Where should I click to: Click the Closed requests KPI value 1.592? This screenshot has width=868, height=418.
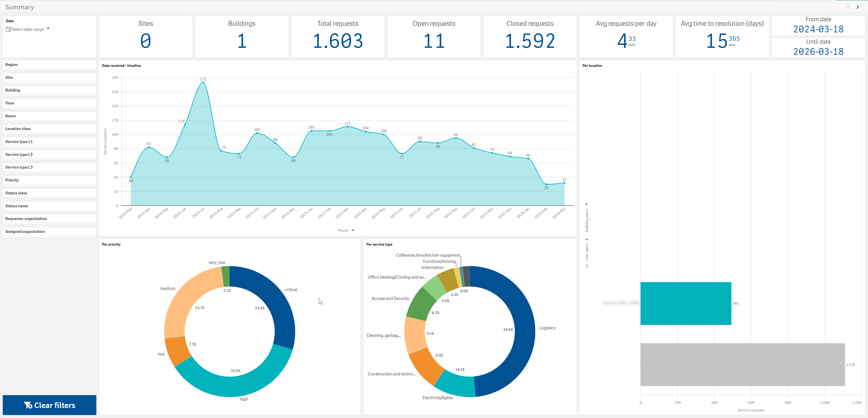(x=530, y=41)
